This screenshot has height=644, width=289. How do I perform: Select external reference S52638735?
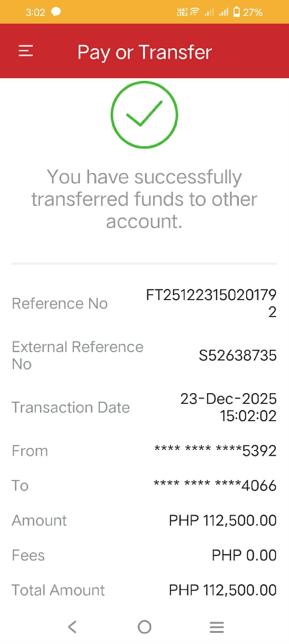coord(237,356)
